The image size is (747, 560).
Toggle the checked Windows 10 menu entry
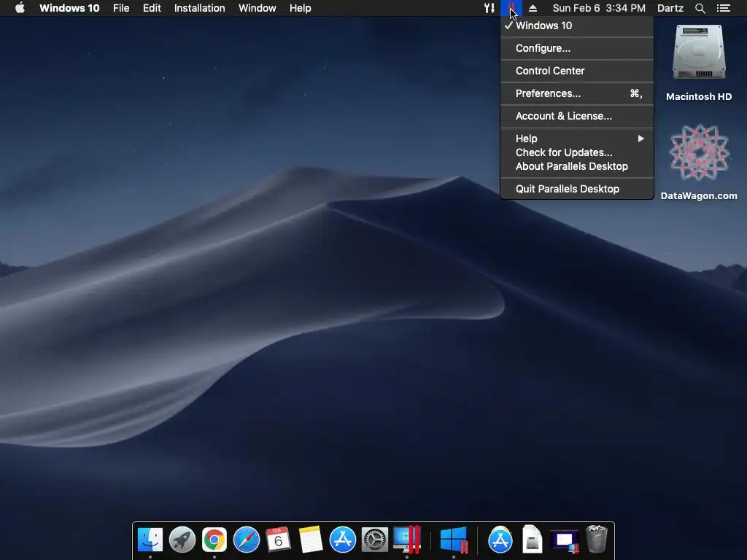point(577,26)
